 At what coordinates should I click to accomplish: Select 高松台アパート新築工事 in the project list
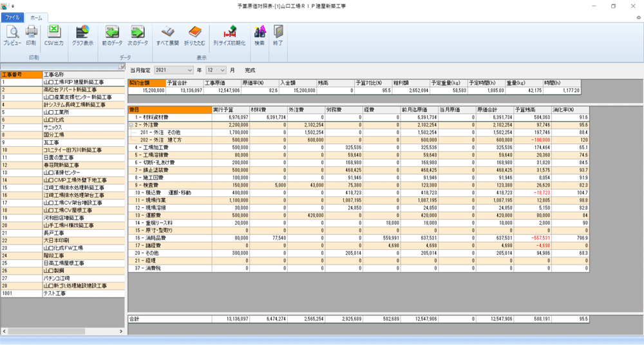click(72, 89)
